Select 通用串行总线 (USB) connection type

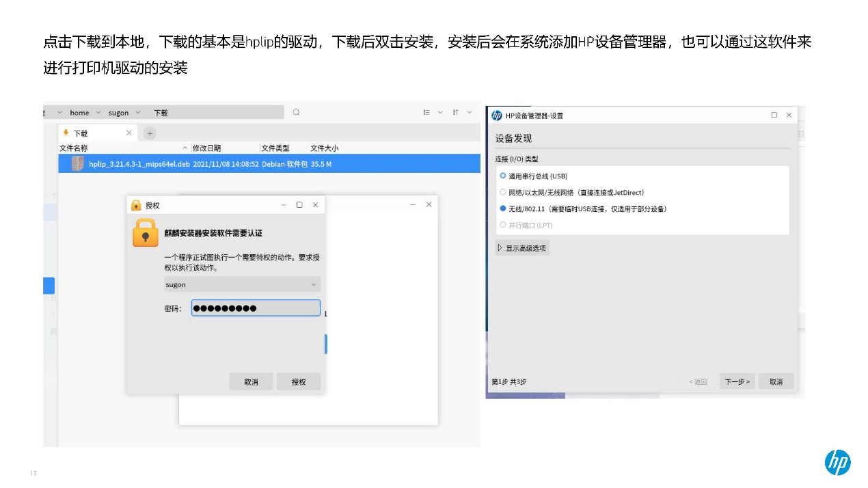click(503, 176)
